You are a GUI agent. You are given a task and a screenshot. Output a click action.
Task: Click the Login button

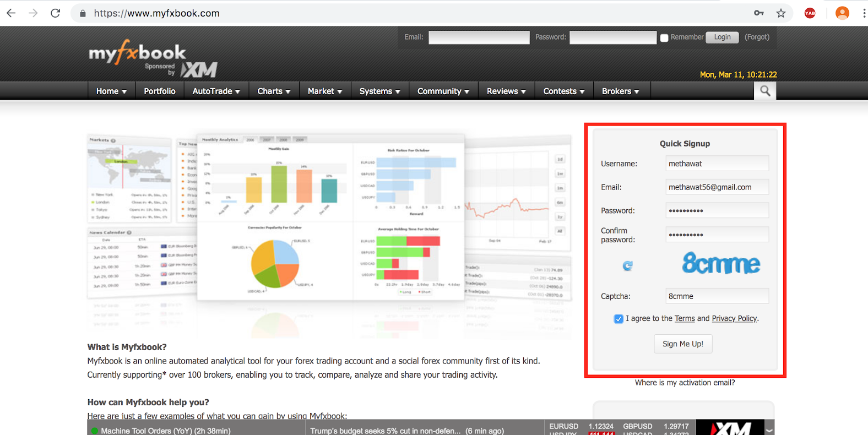point(722,37)
